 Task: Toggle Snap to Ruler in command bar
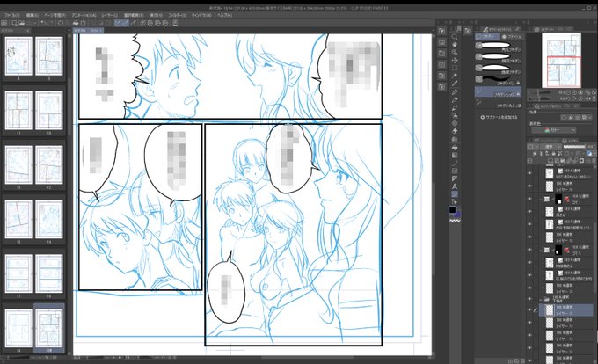tap(118, 23)
